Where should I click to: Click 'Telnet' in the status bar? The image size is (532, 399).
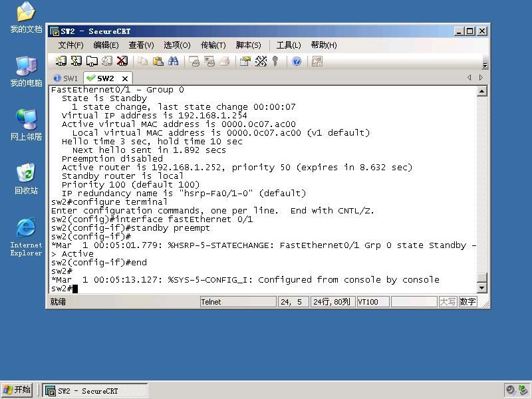[x=238, y=302]
